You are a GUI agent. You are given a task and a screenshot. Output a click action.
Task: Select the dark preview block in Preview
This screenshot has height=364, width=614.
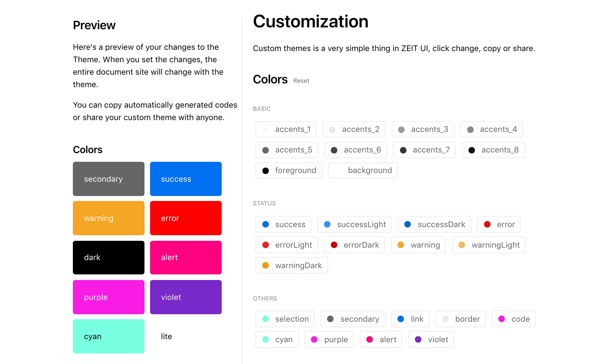point(108,257)
